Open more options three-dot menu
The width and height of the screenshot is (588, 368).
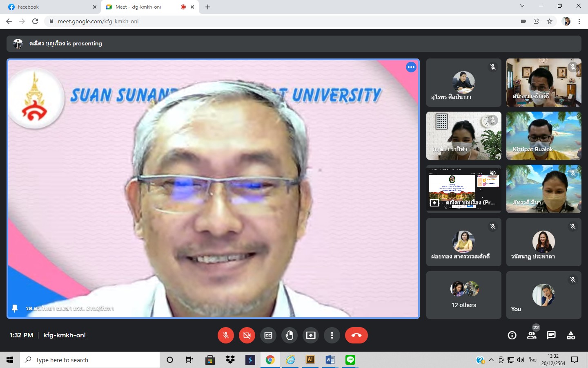tap(332, 335)
